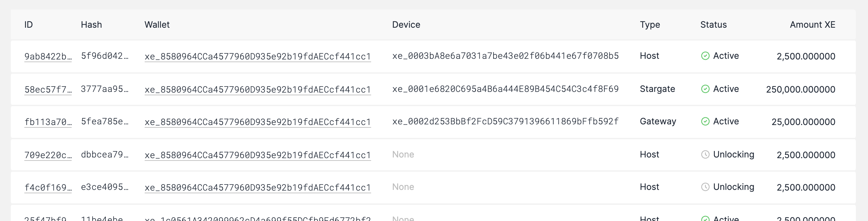Click the Active status icon on row 9ab8422b
The height and width of the screenshot is (221, 868).
pyautogui.click(x=705, y=56)
